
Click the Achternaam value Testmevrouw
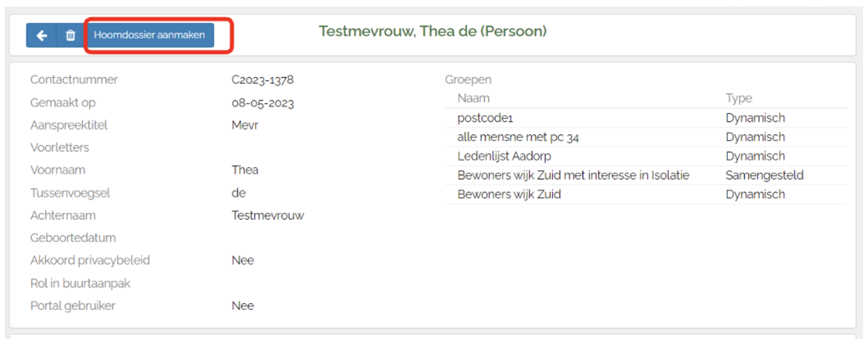click(268, 215)
